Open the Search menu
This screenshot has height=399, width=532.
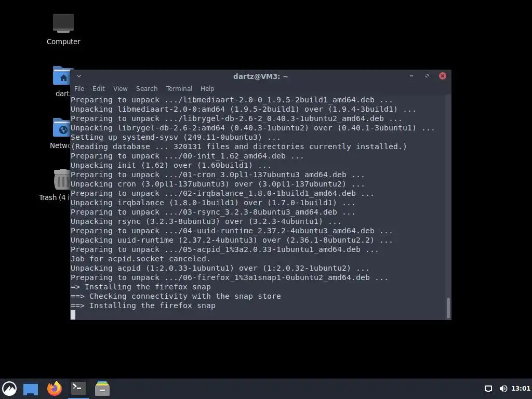click(x=147, y=88)
